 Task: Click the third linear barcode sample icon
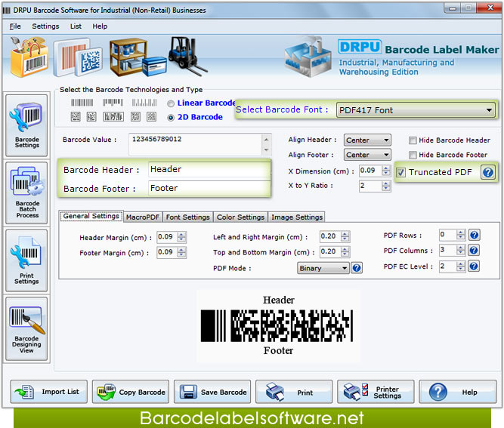point(144,103)
